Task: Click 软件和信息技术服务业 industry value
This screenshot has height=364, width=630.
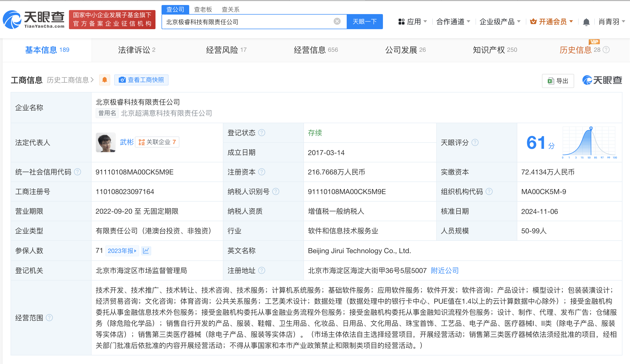Action: 343,231
